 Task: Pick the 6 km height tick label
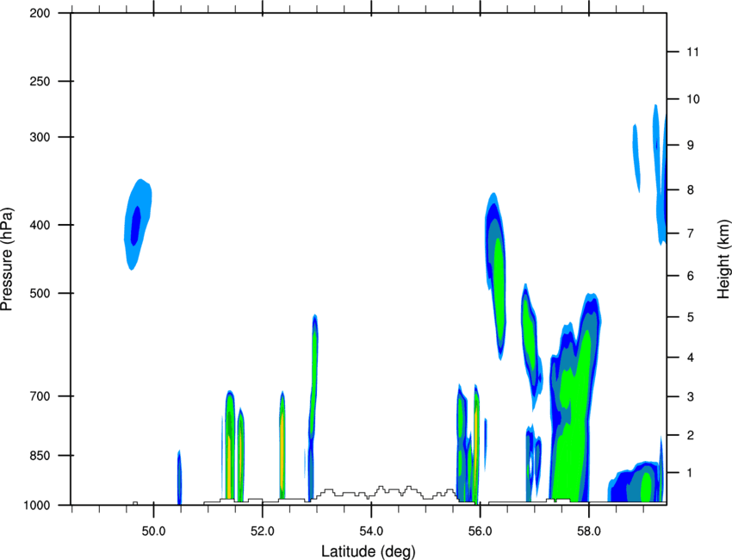pyautogui.click(x=691, y=276)
